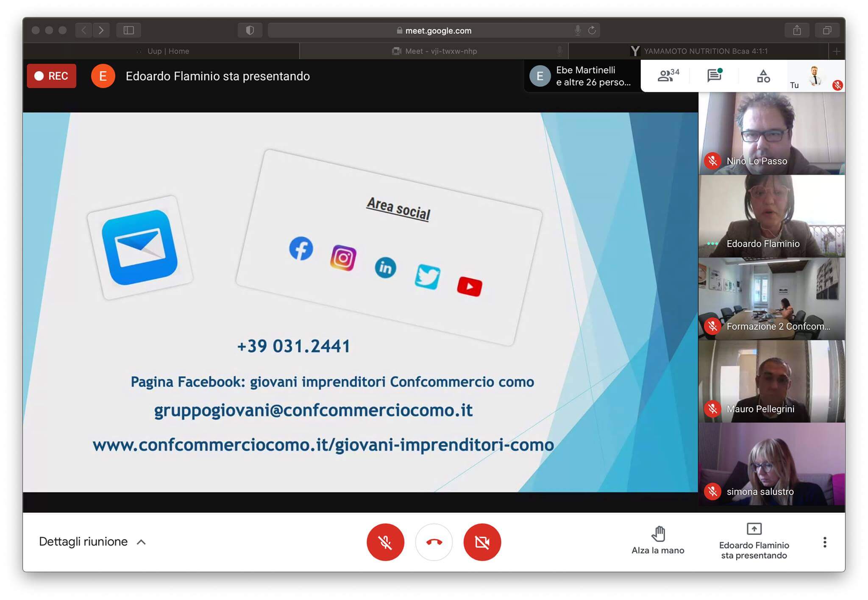Switch to the Uup | Home tab
Viewport: 868px width, 600px height.
click(x=168, y=51)
